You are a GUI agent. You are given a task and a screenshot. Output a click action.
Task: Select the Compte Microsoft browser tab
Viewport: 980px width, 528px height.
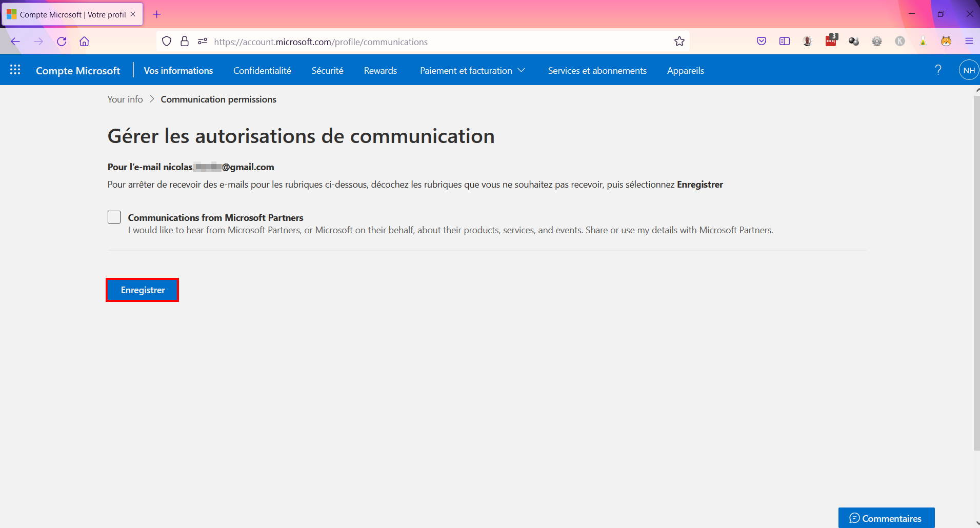[x=72, y=14]
